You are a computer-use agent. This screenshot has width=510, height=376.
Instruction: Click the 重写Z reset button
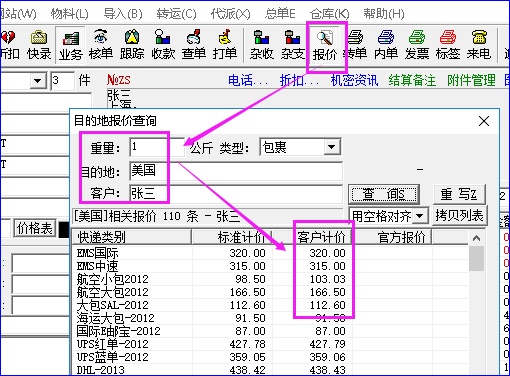coord(459,194)
